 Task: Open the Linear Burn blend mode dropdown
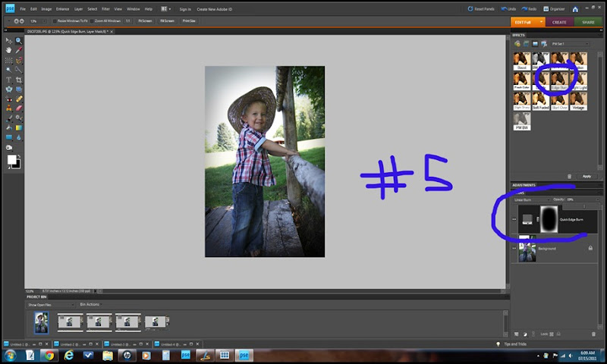pos(530,200)
